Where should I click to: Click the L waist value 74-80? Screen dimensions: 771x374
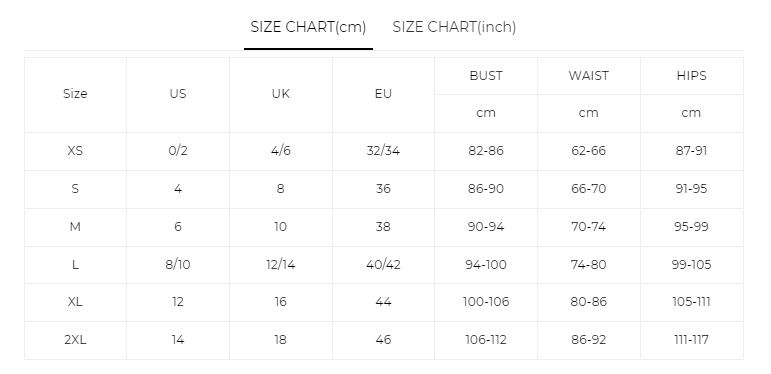coord(589,264)
